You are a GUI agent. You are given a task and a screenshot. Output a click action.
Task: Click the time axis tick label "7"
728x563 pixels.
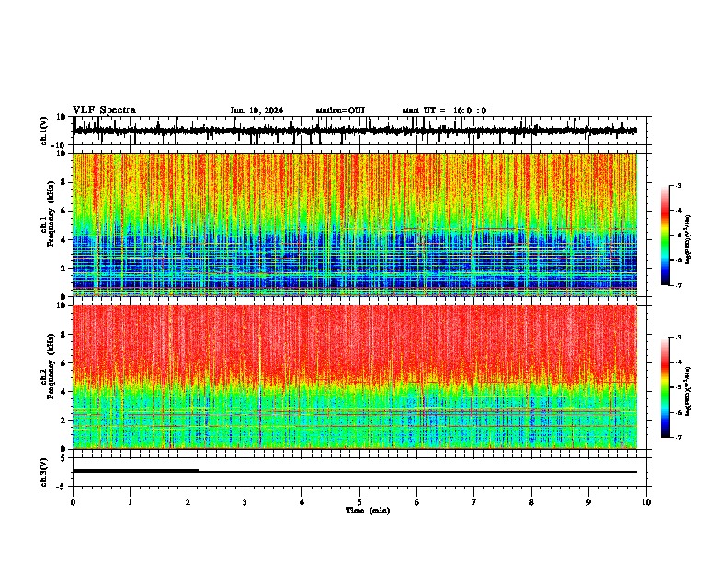[474, 502]
